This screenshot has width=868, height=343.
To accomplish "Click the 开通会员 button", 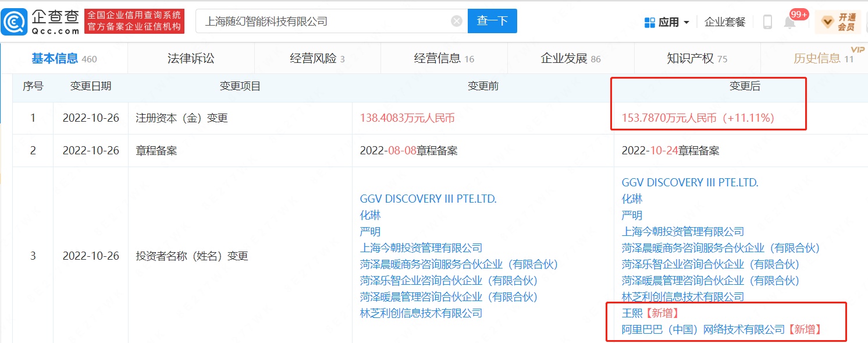I will [838, 23].
